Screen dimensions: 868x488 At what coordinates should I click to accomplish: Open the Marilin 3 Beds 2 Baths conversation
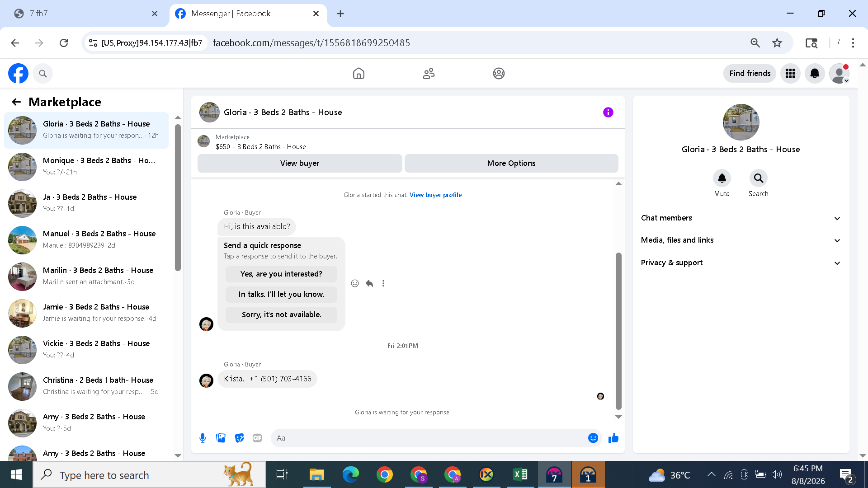pyautogui.click(x=86, y=276)
